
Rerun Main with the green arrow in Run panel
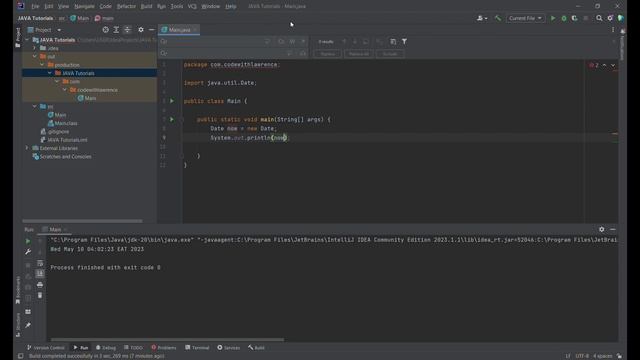[x=28, y=241]
